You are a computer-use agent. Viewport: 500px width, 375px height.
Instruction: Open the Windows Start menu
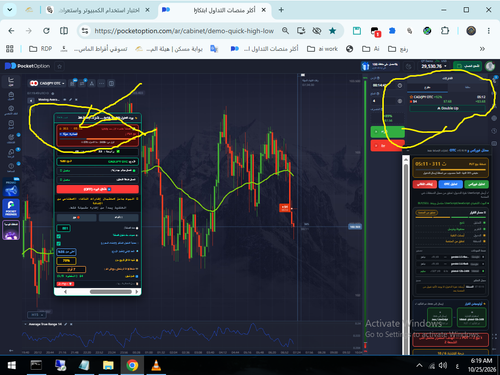coord(11,365)
